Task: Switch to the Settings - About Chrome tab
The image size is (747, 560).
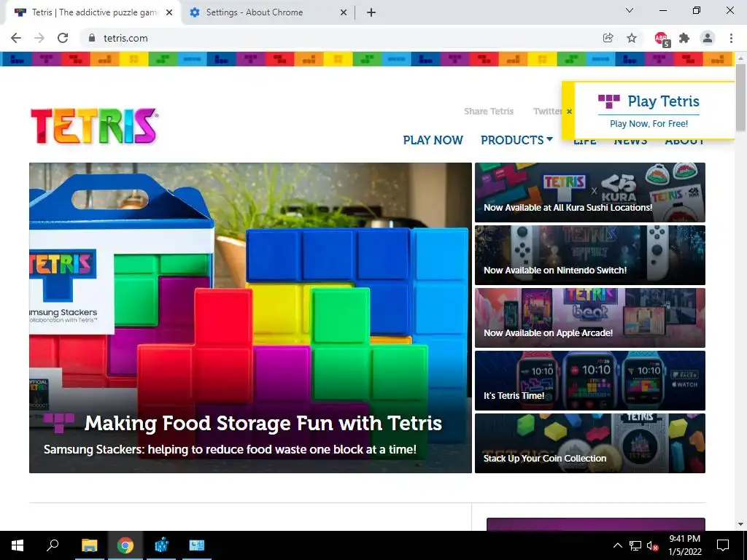Action: click(268, 13)
